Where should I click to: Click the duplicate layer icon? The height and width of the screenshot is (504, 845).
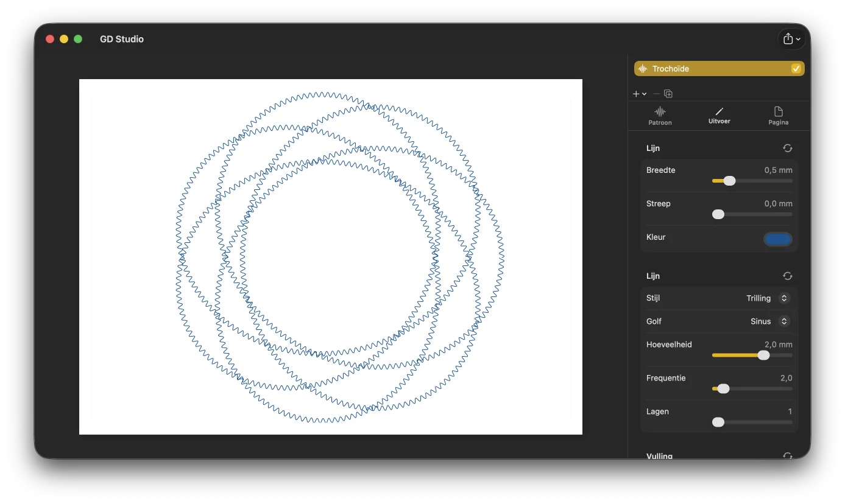coord(668,94)
